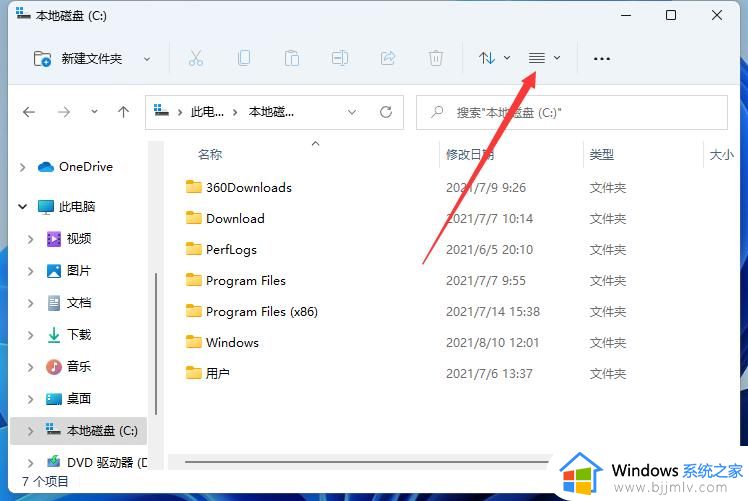The height and width of the screenshot is (501, 748).
Task: Click the 2021/7/9 9:26 date cell
Action: coord(486,188)
